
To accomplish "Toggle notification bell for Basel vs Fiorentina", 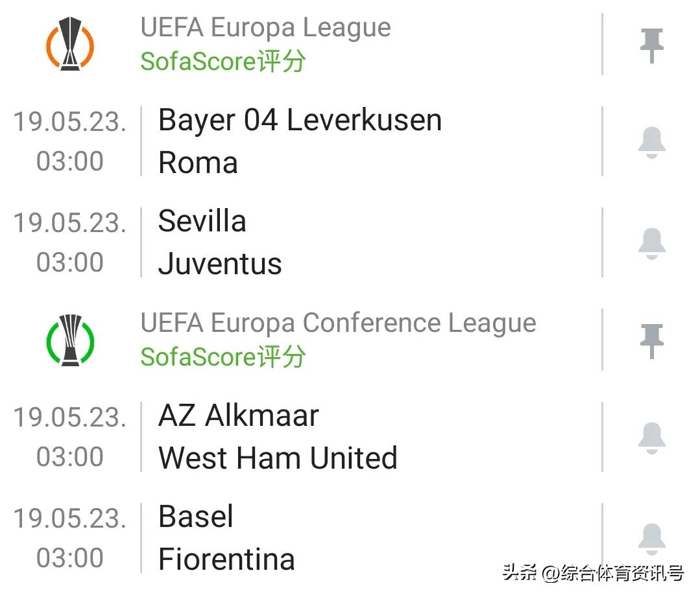I will pyautogui.click(x=651, y=539).
